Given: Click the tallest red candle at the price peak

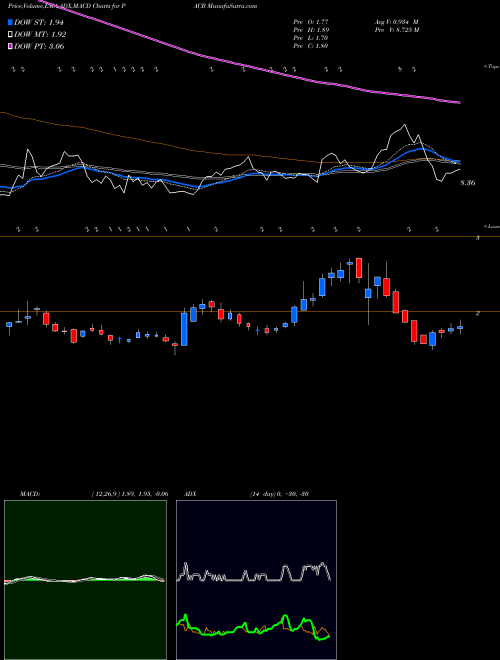Looking at the screenshot, I should 359,268.
